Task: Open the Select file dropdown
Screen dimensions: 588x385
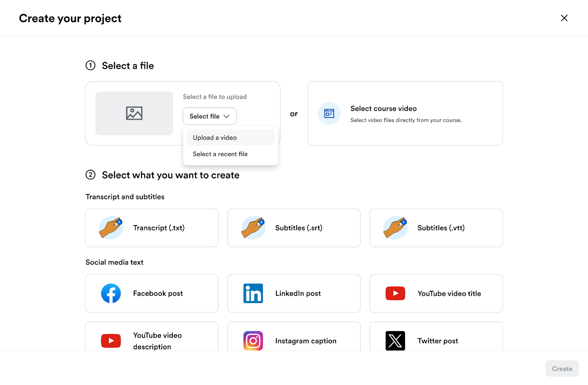Action: tap(209, 116)
